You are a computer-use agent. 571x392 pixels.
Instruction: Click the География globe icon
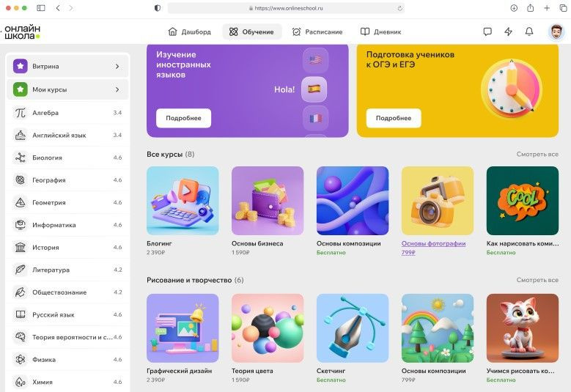[20, 180]
